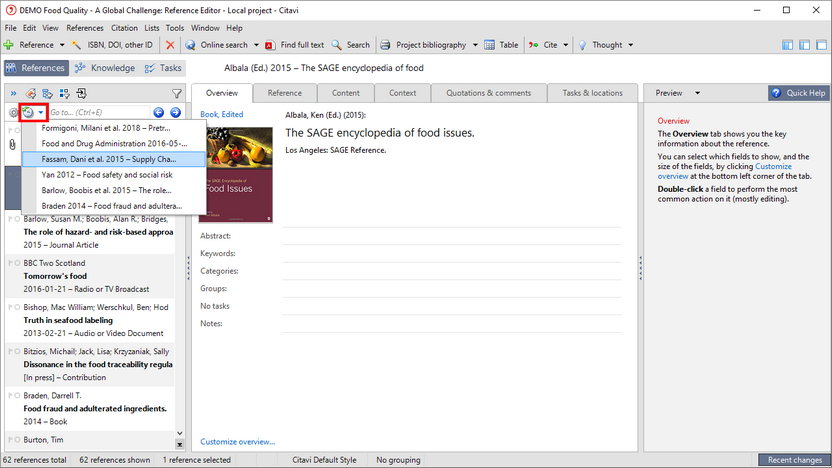Click the Cite toolbar icon
The width and height of the screenshot is (832, 468).
(x=533, y=45)
